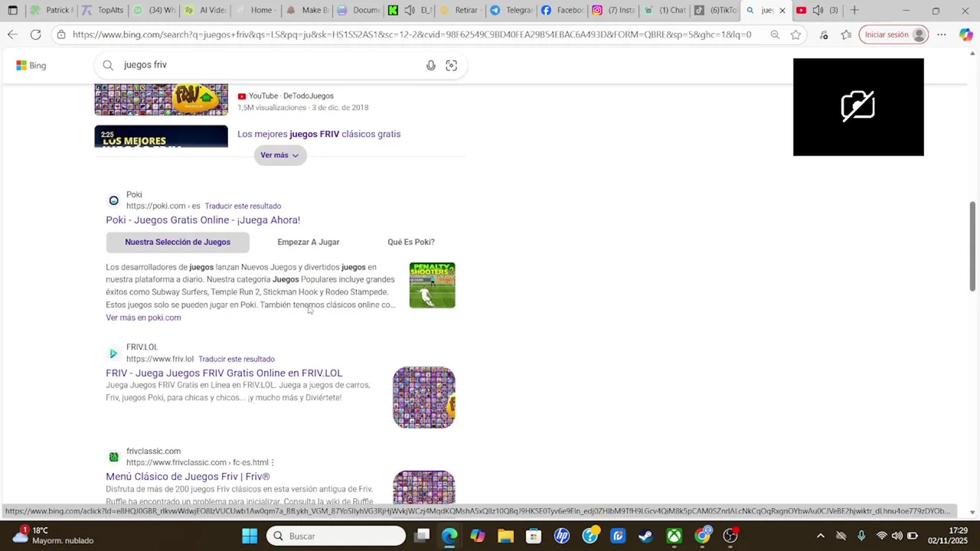Open the weather widget on taskbar
The image size is (980, 551).
pos(54,536)
